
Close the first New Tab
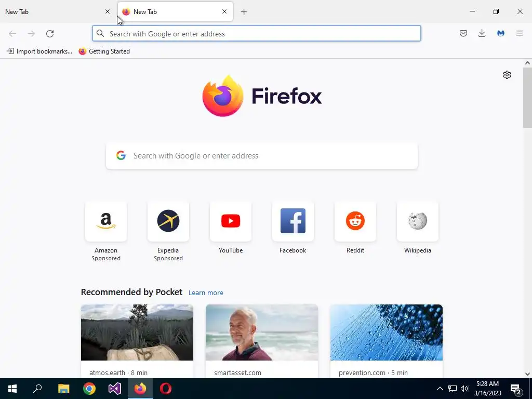tap(108, 11)
